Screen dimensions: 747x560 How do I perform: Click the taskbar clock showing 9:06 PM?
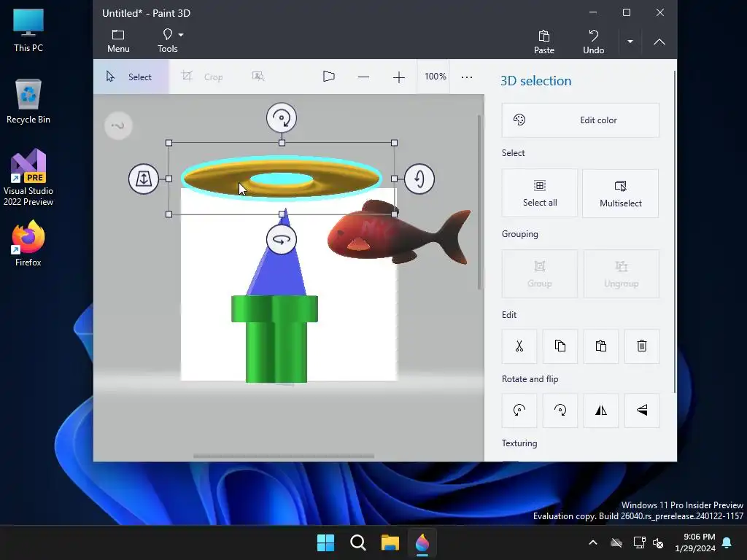pyautogui.click(x=695, y=542)
